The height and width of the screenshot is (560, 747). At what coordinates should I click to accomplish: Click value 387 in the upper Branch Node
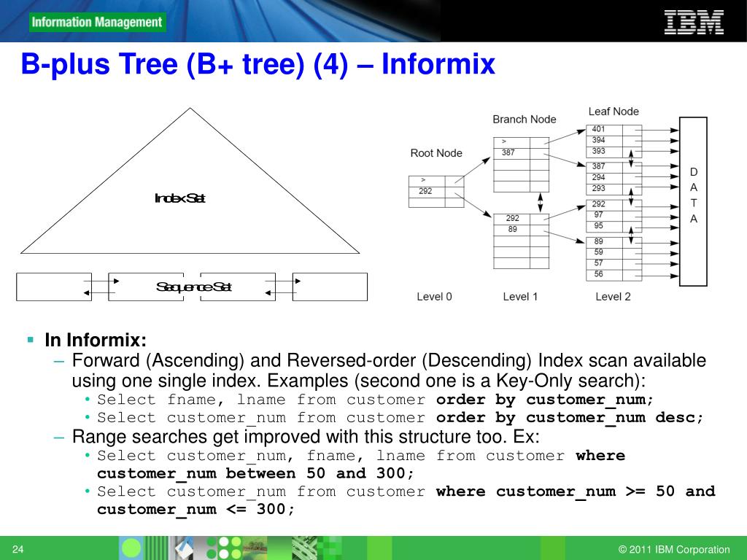pos(508,152)
